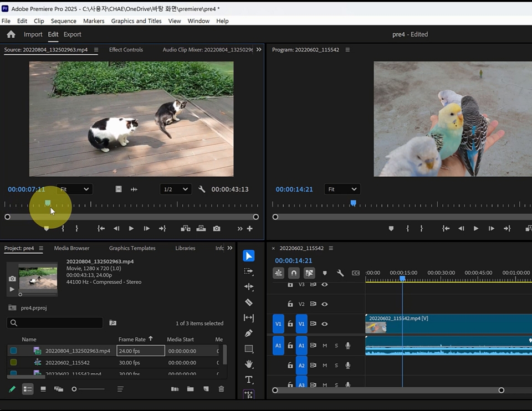Select the Razor tool

point(249,302)
